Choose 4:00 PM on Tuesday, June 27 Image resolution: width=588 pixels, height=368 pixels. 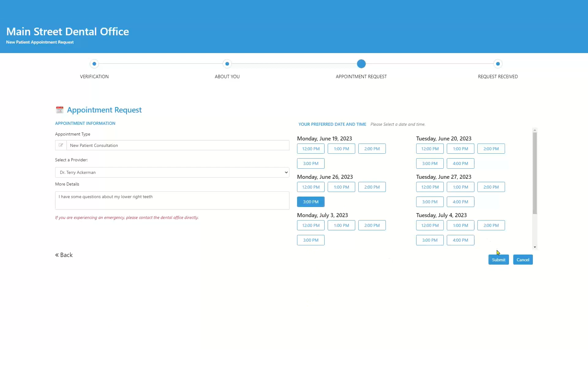tap(460, 202)
